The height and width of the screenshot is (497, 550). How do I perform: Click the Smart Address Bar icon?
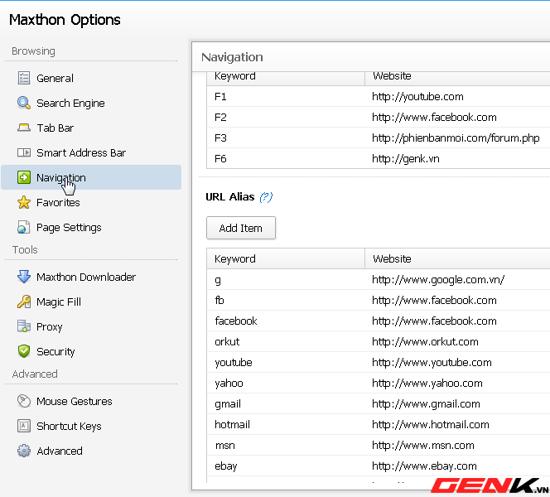(24, 153)
